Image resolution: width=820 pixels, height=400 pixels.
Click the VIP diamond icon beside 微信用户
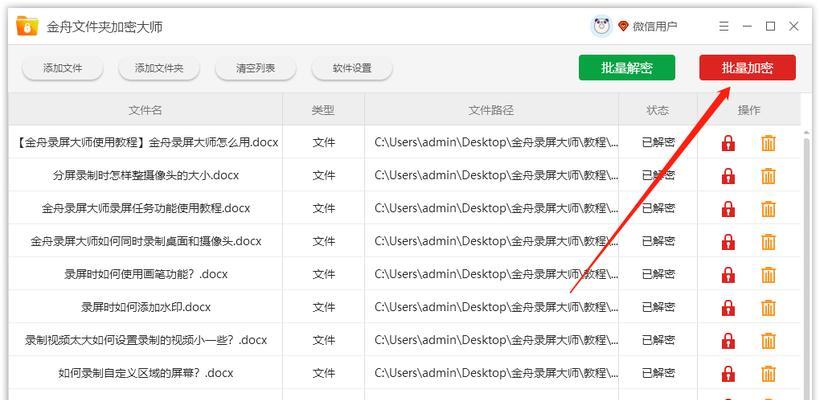(623, 26)
